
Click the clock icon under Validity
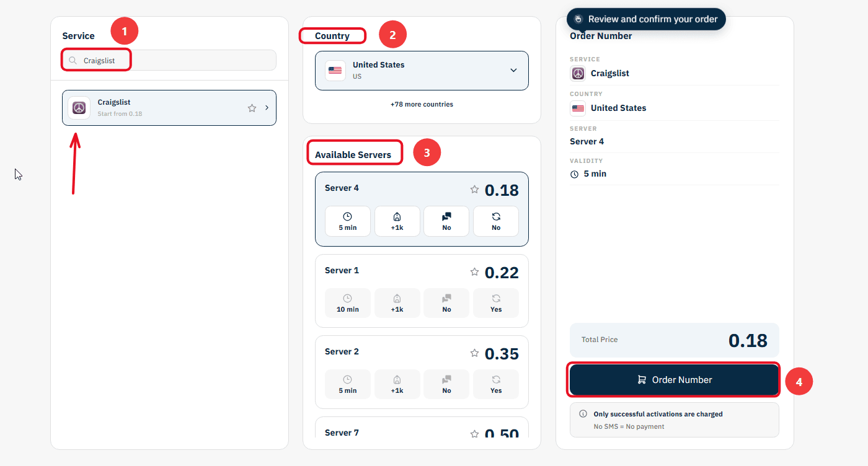click(x=574, y=174)
